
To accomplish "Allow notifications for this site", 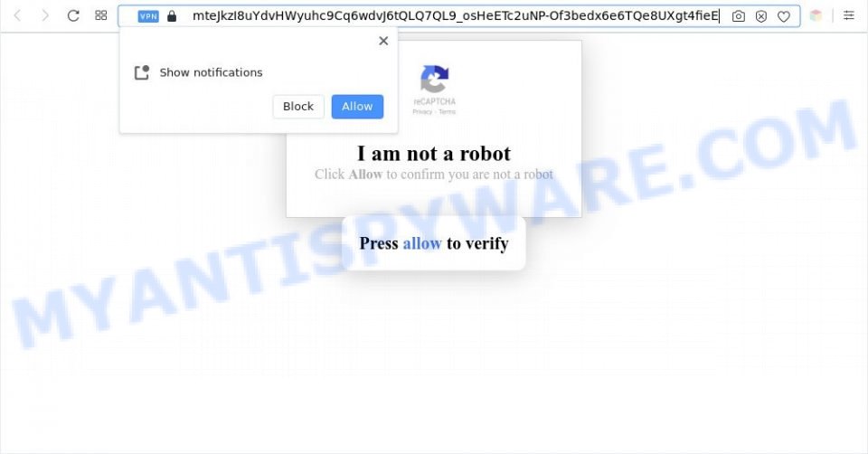I will tap(357, 107).
